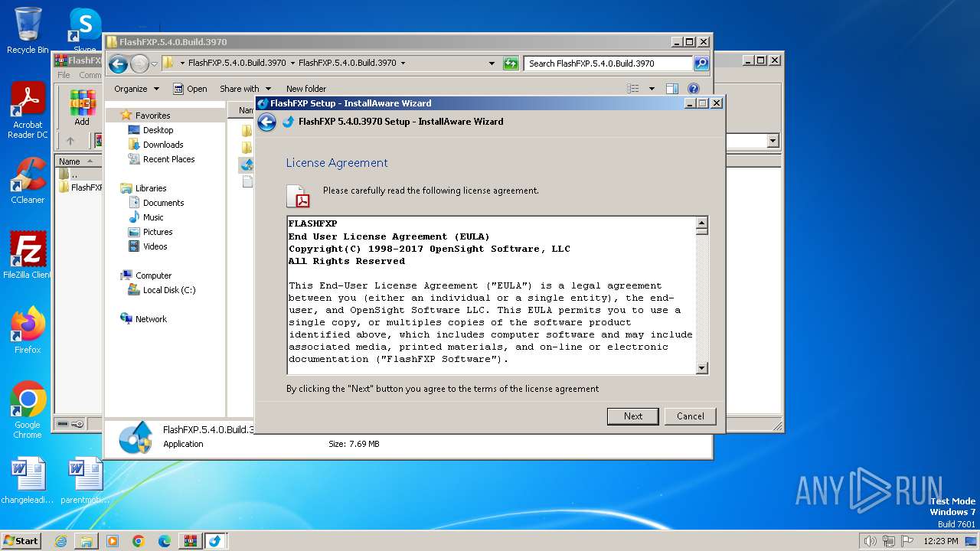This screenshot has width=980, height=551.
Task: Click the Search FlashFXP.5.4.0.Build.3970 field
Action: coord(609,64)
